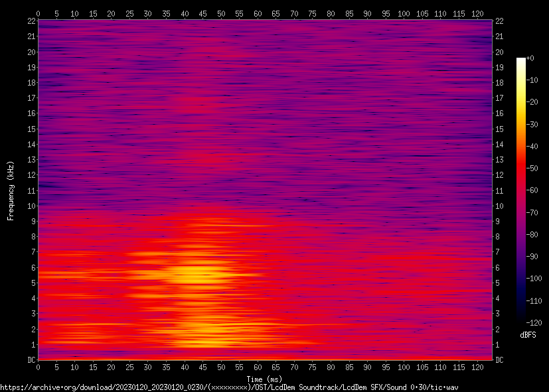The image size is (549, 392).
Task: Select the -60 mark on the dBFS scale
Action: click(x=530, y=190)
